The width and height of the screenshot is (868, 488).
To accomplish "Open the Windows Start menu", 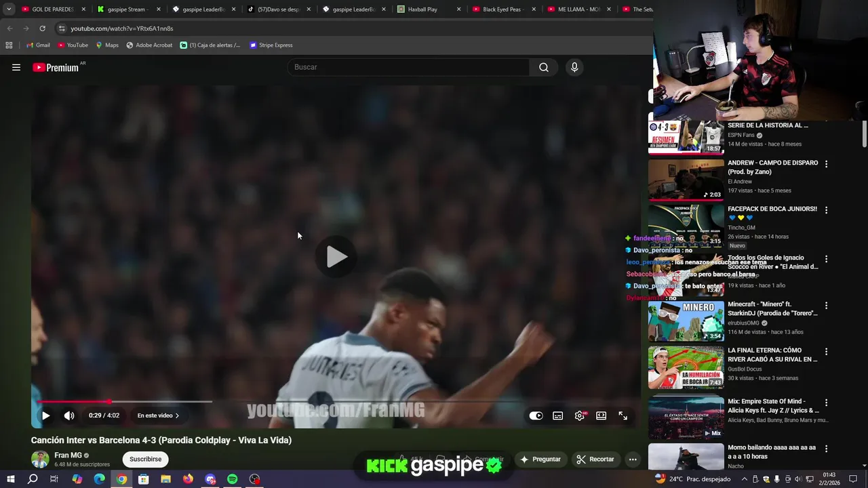I will tap(10, 479).
